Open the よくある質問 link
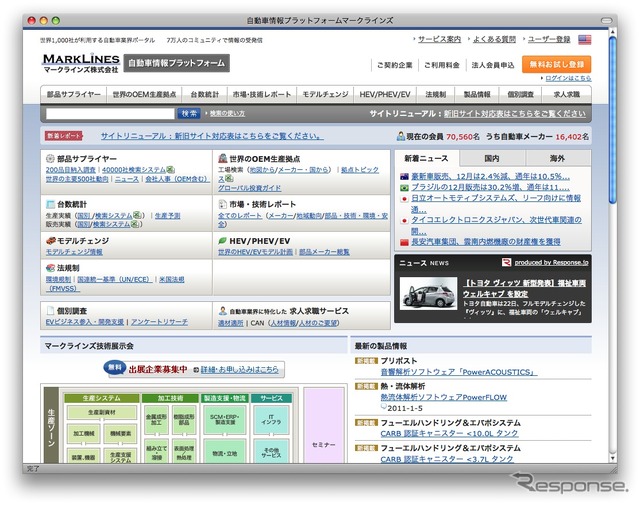The width and height of the screenshot is (640, 505). click(x=494, y=39)
